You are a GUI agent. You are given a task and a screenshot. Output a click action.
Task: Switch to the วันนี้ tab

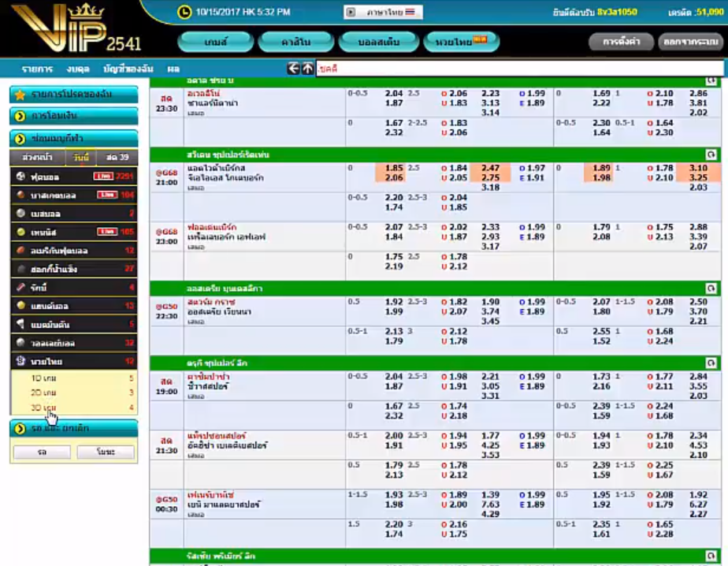pos(79,158)
